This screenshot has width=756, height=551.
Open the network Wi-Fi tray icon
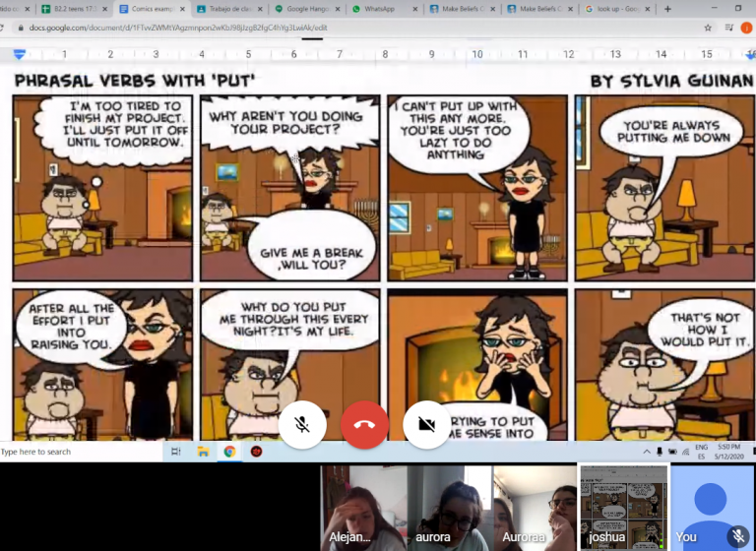[x=685, y=452]
